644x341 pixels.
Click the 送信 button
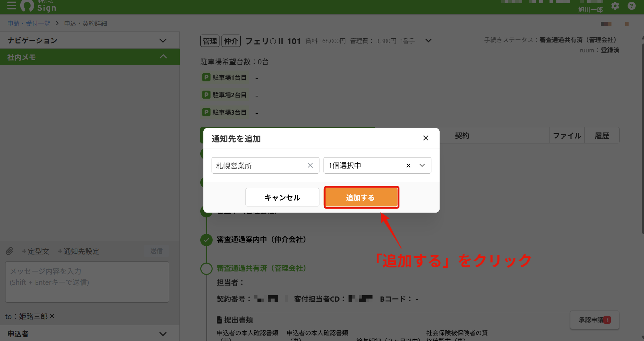click(156, 251)
